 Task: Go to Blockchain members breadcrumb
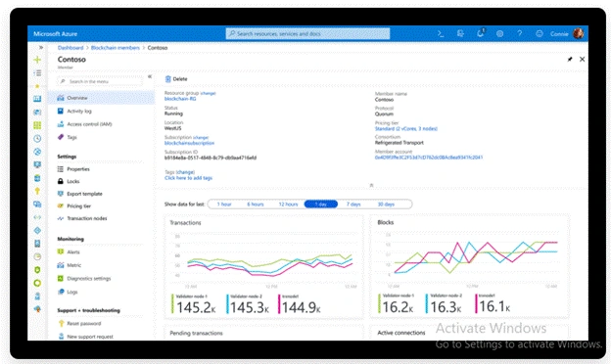click(116, 48)
